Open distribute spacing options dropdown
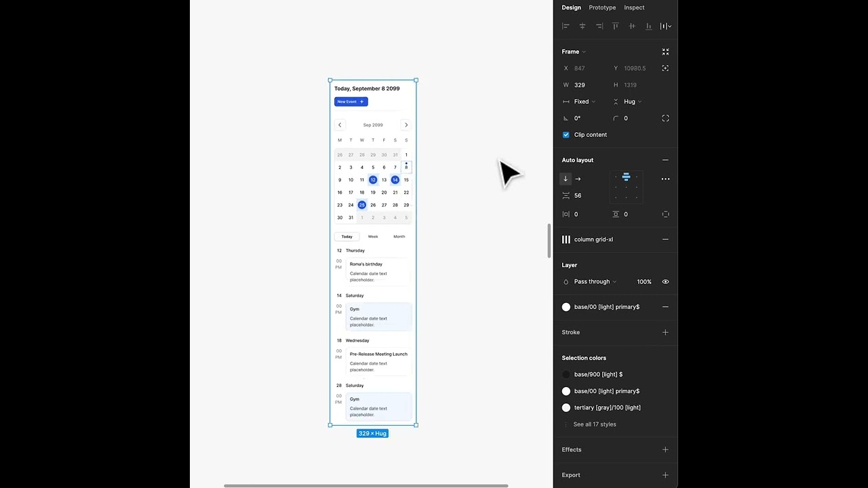This screenshot has width=868, height=488. point(666,26)
